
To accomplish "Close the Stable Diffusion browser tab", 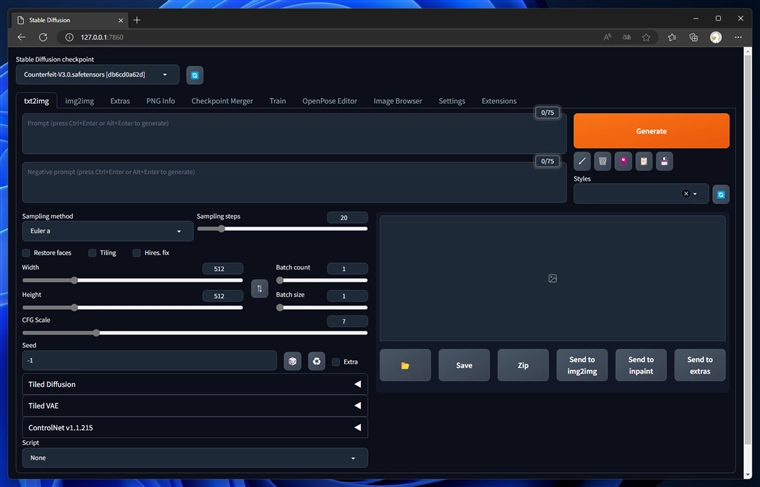I will [x=121, y=20].
